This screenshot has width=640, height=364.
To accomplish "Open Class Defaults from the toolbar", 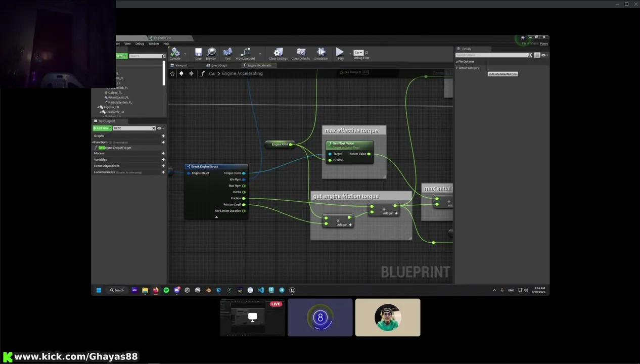I will 301,53.
